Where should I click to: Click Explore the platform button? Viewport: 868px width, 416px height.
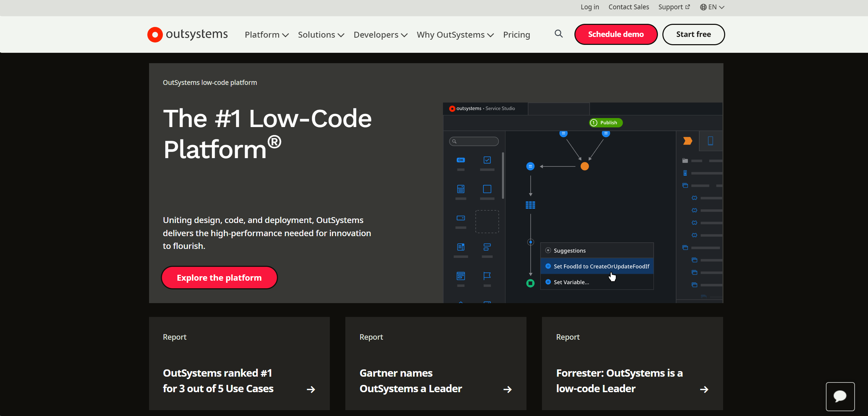click(x=219, y=278)
